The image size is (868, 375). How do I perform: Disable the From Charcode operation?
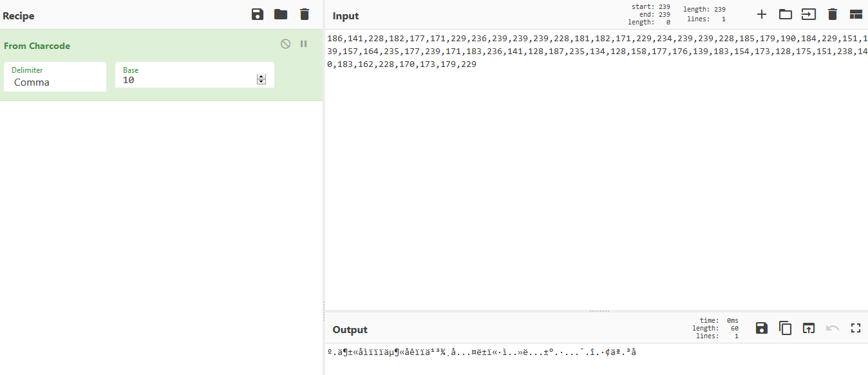point(286,44)
